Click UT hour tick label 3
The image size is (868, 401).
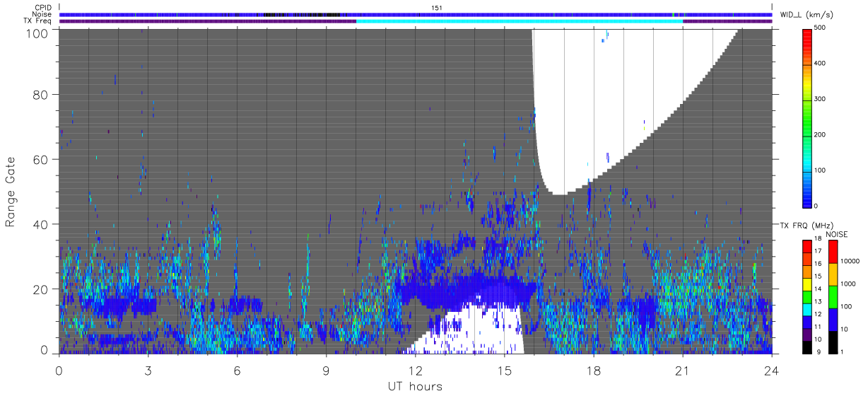[x=148, y=371]
